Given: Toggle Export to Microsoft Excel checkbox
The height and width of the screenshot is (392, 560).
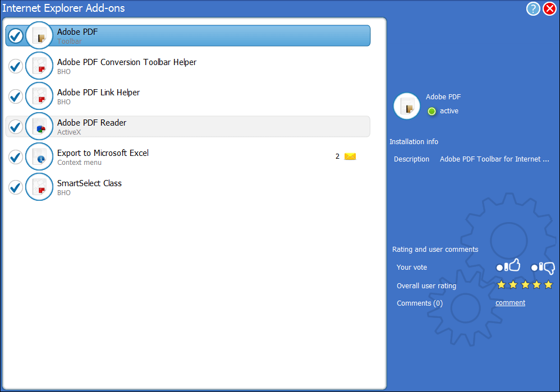Looking at the screenshot, I should click(16, 157).
